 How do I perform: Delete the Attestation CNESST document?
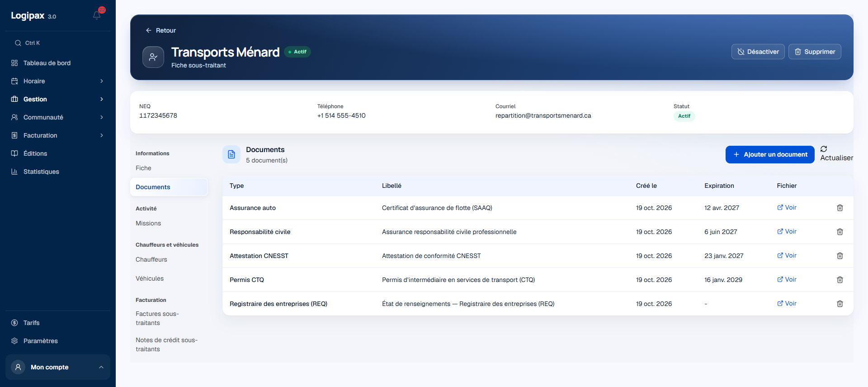coord(840,256)
